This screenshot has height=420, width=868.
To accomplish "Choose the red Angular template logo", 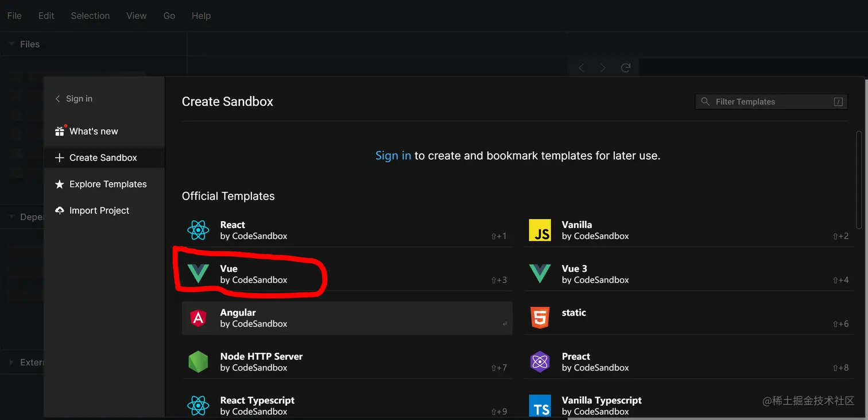I will pos(198,318).
